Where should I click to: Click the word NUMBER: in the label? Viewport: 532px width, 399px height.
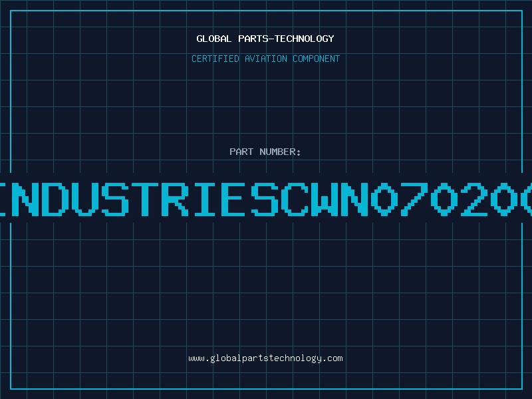[x=280, y=152]
